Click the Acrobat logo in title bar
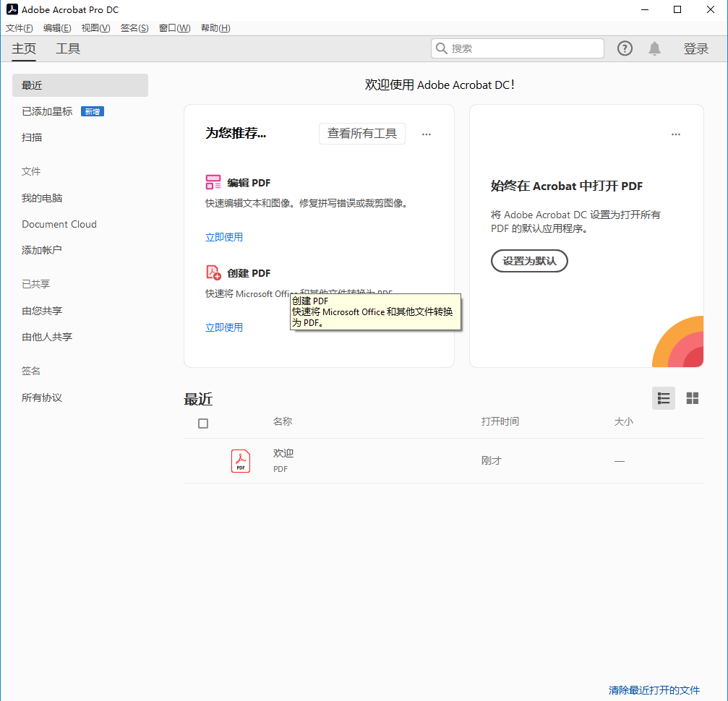 (x=11, y=9)
